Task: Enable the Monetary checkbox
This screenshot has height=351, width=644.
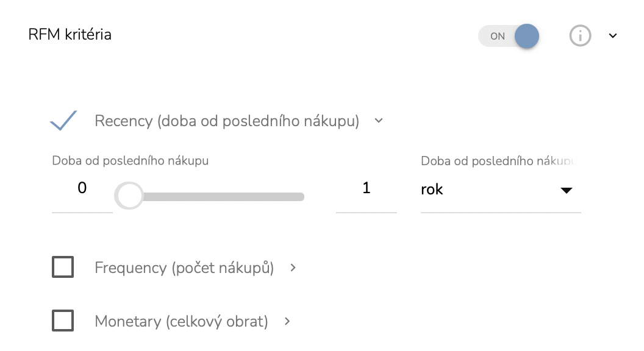Action: click(x=63, y=321)
